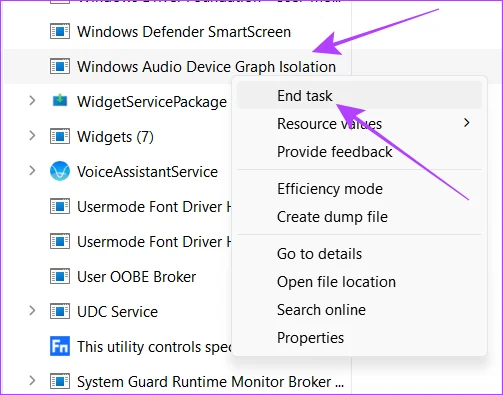Viewport: 503px width, 395px height.
Task: Expand the Widgets (7) process group
Action: tap(32, 136)
